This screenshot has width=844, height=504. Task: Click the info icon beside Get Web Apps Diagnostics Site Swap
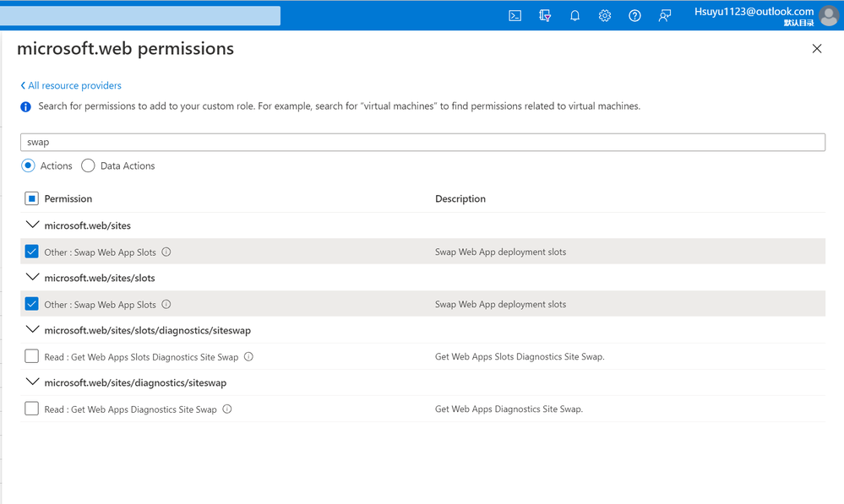tap(227, 409)
